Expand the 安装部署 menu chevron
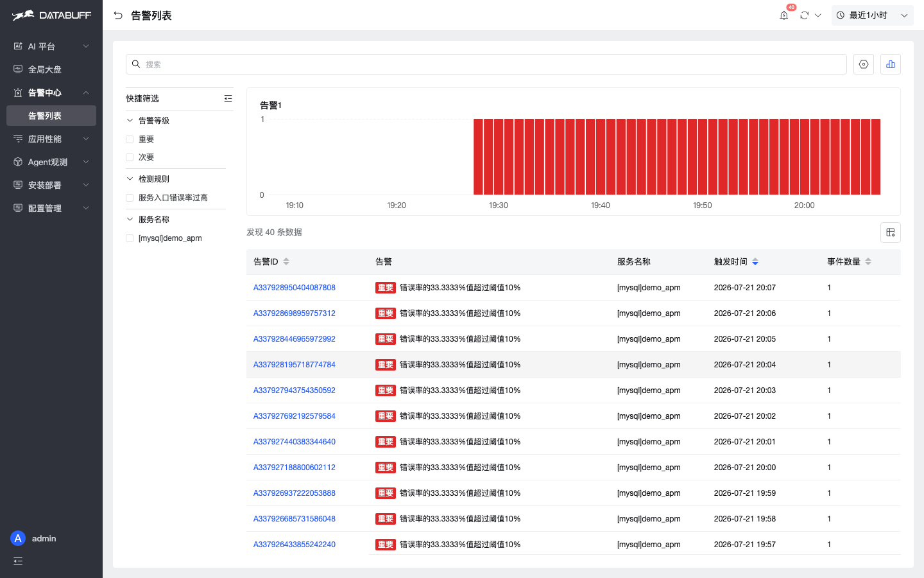 click(x=86, y=185)
